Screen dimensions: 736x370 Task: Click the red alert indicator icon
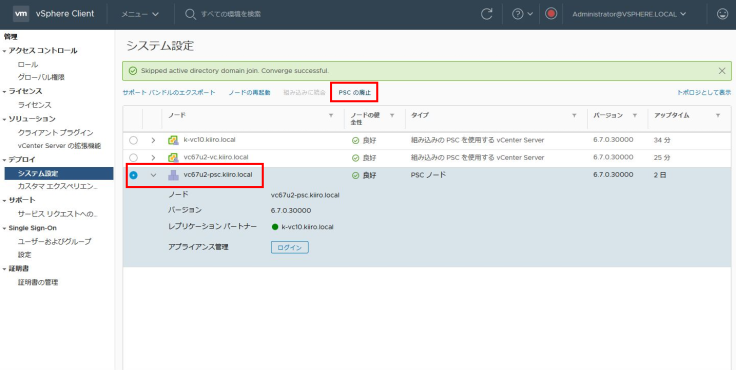tap(551, 14)
